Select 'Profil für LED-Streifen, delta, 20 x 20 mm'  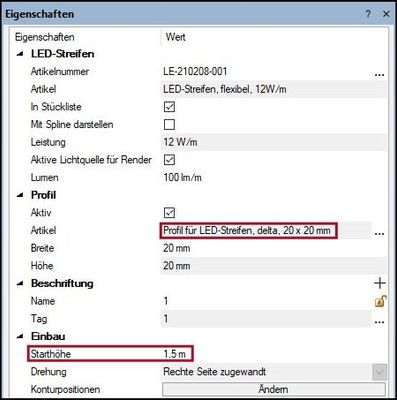(x=247, y=231)
